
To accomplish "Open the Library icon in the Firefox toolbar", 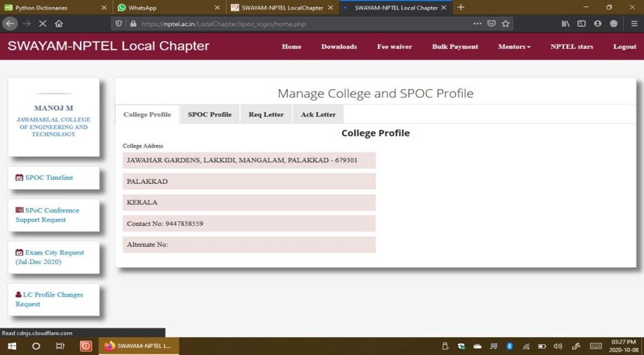I will (566, 24).
